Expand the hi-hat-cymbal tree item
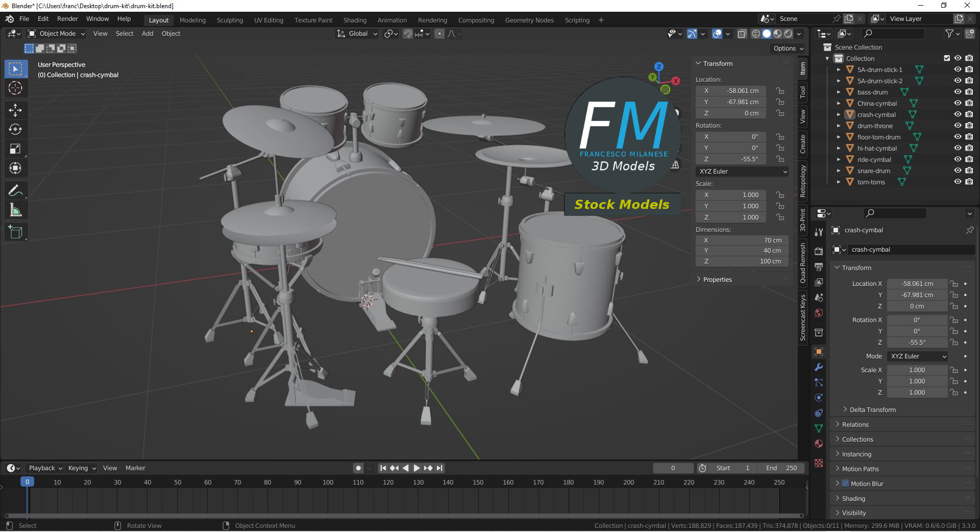 tap(838, 149)
